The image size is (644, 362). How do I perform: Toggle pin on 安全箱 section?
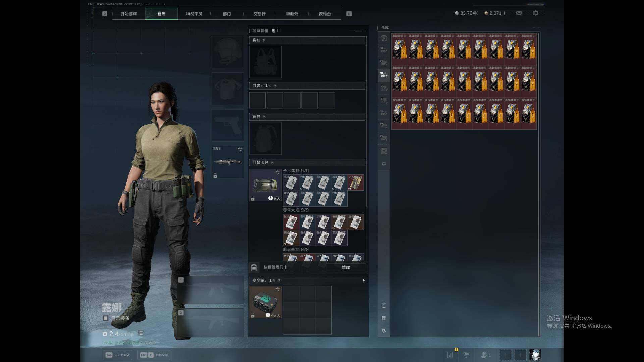click(x=363, y=280)
